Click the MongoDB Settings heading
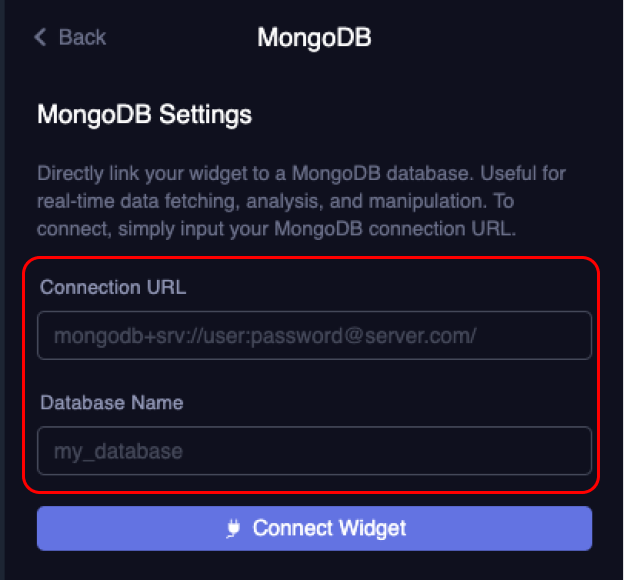The image size is (624, 580). coord(144,115)
